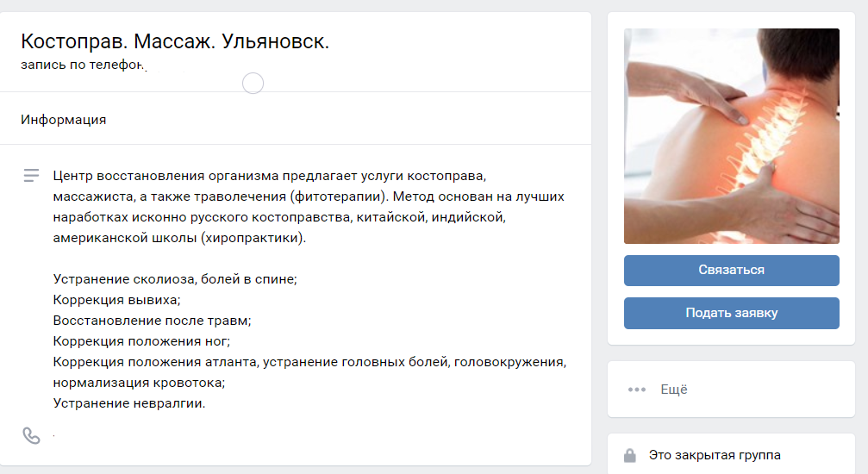
Task: Click the Связаться button
Action: click(x=731, y=271)
